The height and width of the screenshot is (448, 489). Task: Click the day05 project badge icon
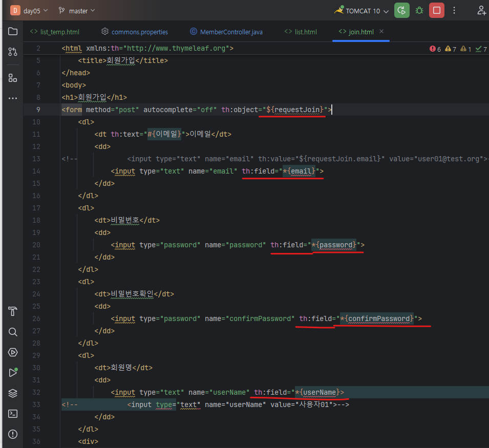pyautogui.click(x=15, y=11)
